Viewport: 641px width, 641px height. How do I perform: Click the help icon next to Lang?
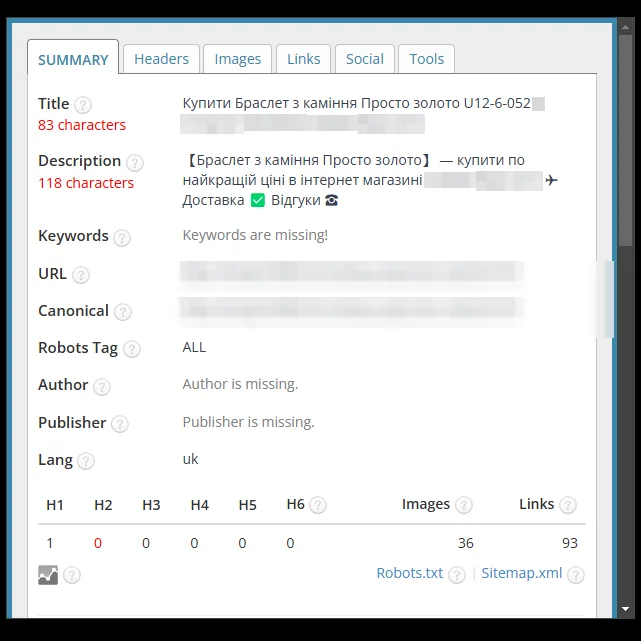(x=86, y=461)
